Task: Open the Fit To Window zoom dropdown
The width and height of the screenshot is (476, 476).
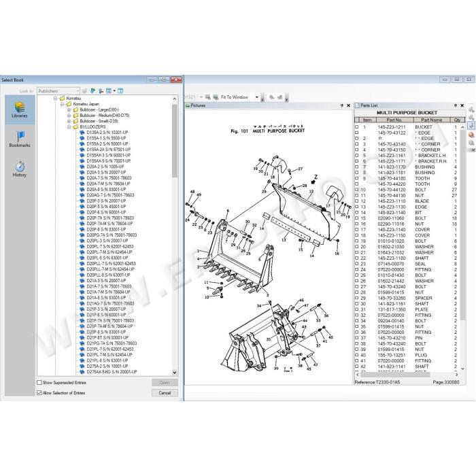Action: [x=257, y=97]
